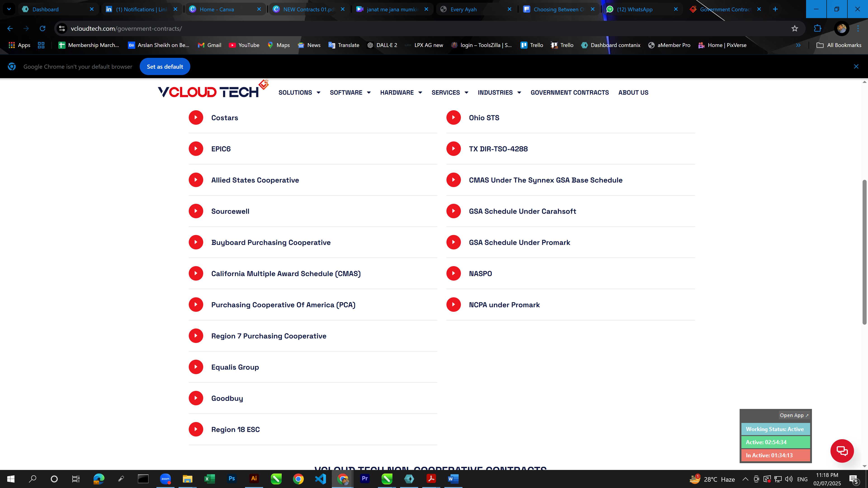The width and height of the screenshot is (868, 488).
Task: Open the red live chat bubble
Action: click(x=842, y=451)
